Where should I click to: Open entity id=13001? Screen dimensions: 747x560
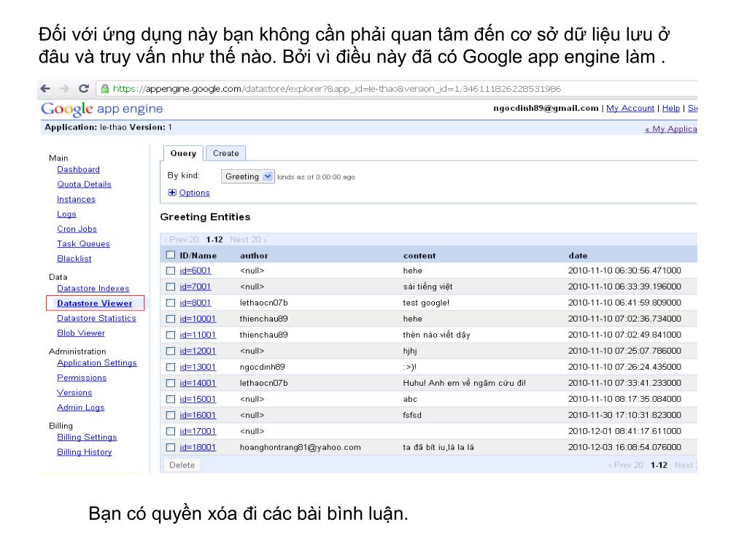[x=198, y=367]
